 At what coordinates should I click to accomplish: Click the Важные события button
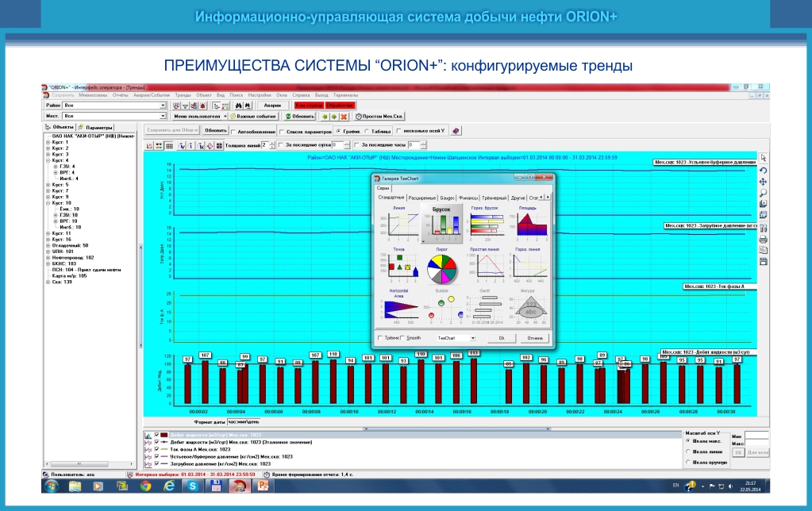(253, 117)
